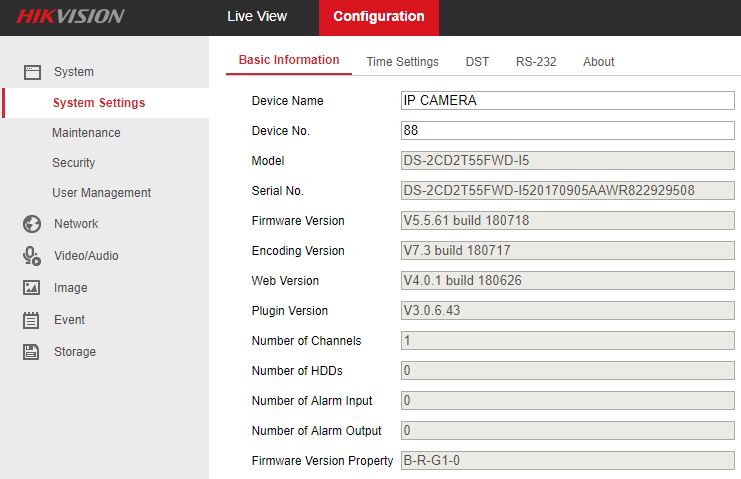Click the Video/Audio microphone icon
741x479 pixels.
pyautogui.click(x=32, y=256)
